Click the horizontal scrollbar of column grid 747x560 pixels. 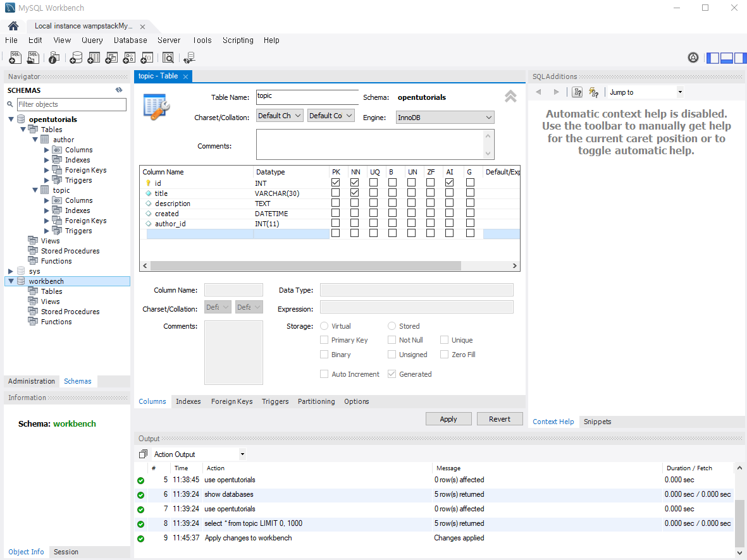click(306, 265)
